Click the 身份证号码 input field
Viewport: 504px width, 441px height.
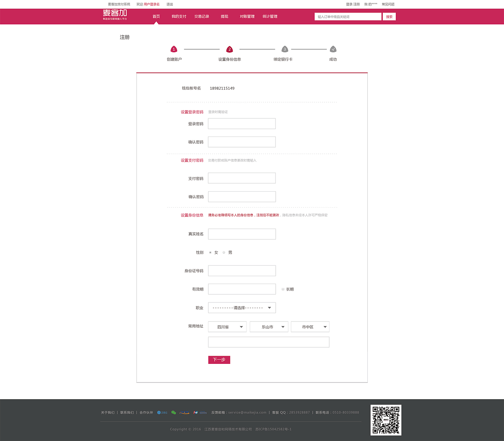(x=242, y=271)
